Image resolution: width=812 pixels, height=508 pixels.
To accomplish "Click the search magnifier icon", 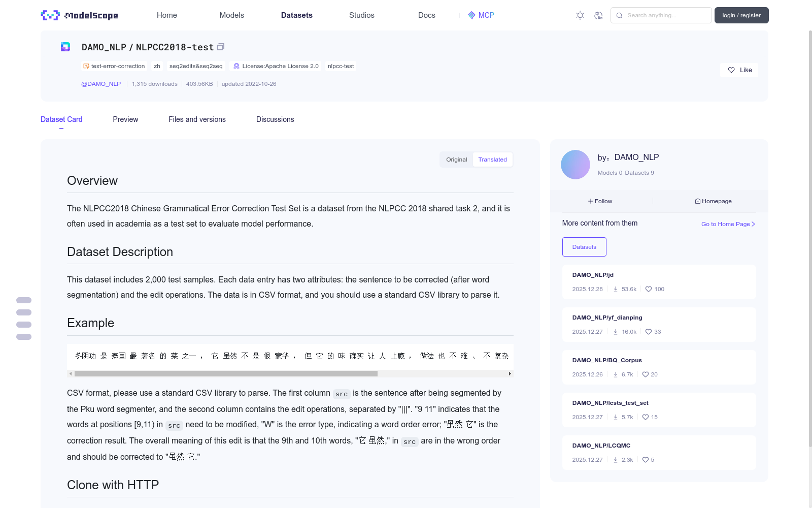I will (x=619, y=15).
